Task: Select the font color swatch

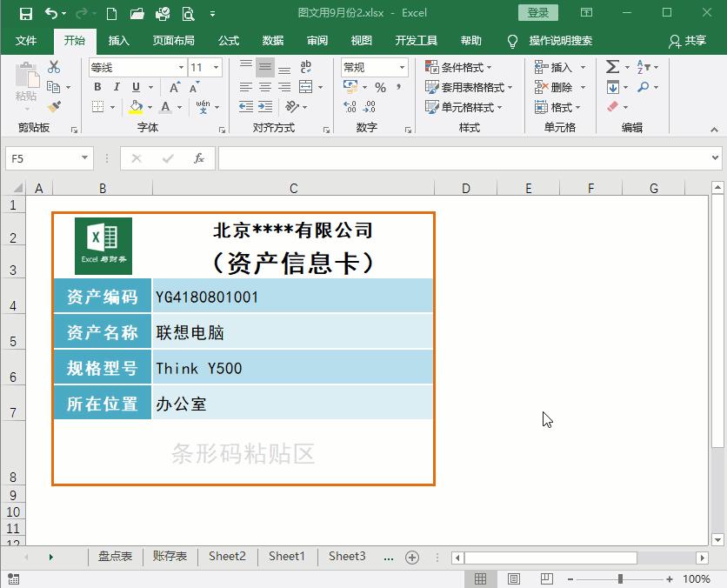Action: 167,105
